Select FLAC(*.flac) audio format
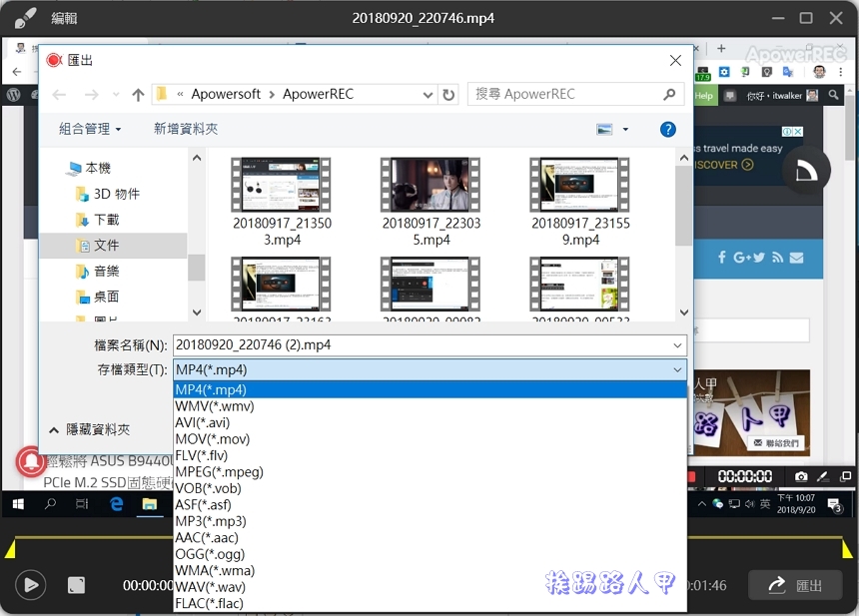 [x=430, y=603]
